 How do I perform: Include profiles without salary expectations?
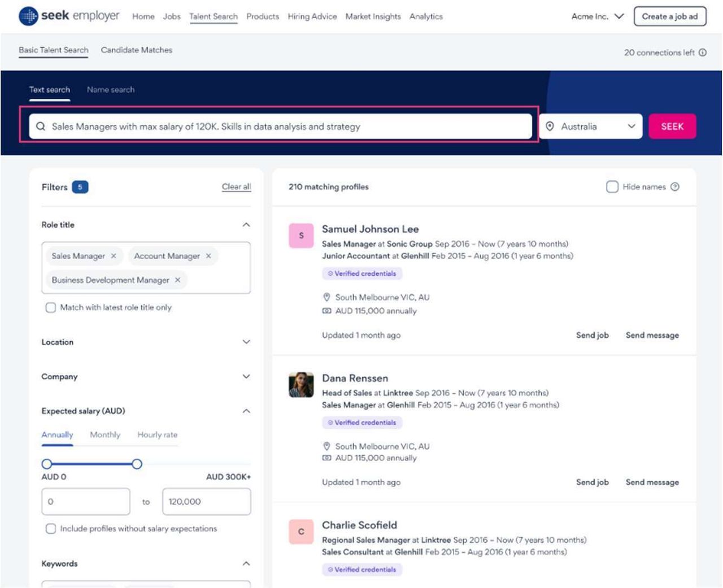click(x=51, y=529)
